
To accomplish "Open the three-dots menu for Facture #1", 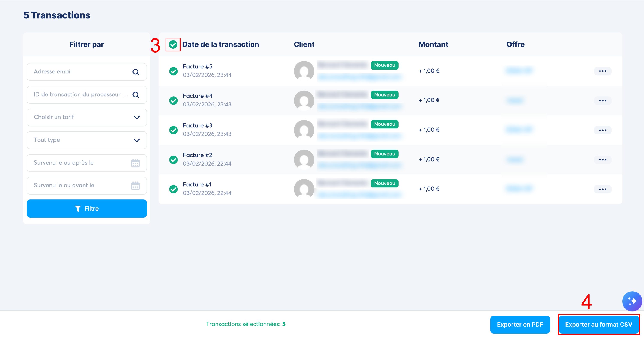I will tap(602, 189).
